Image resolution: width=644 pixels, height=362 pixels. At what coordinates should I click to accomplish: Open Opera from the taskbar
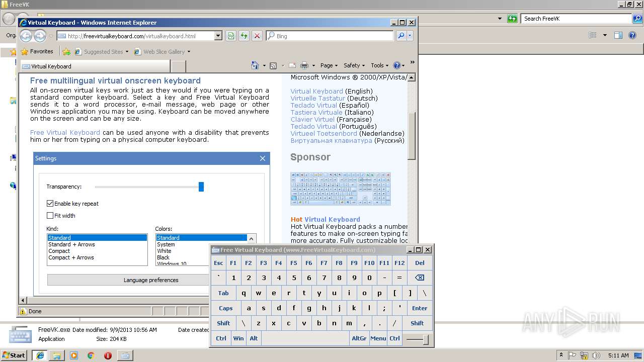coord(108,355)
